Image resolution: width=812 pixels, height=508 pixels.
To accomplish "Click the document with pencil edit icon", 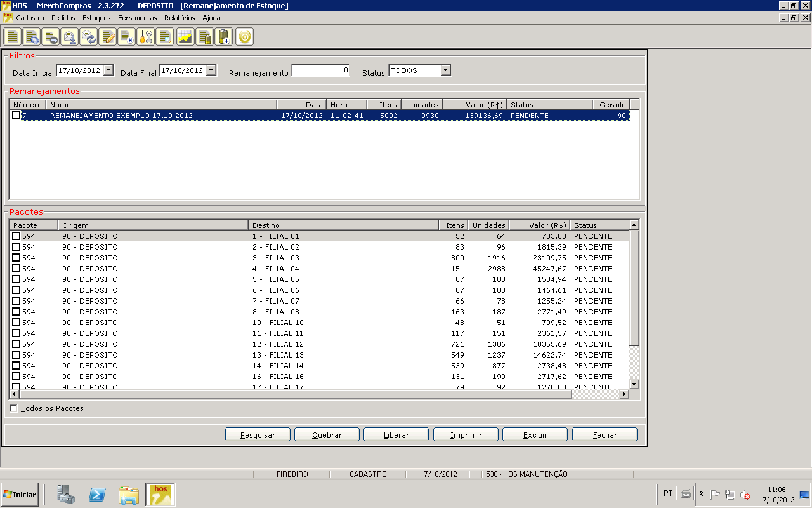I will click(x=108, y=37).
